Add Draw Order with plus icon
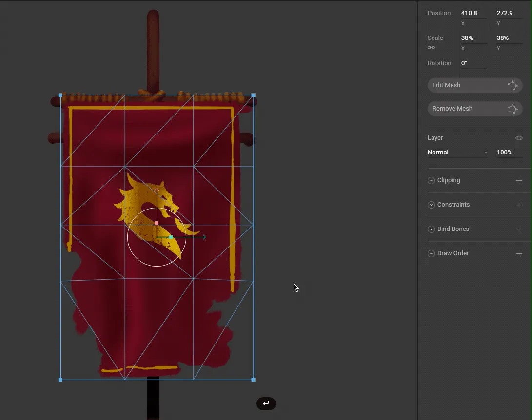The height and width of the screenshot is (420, 532). 519,253
